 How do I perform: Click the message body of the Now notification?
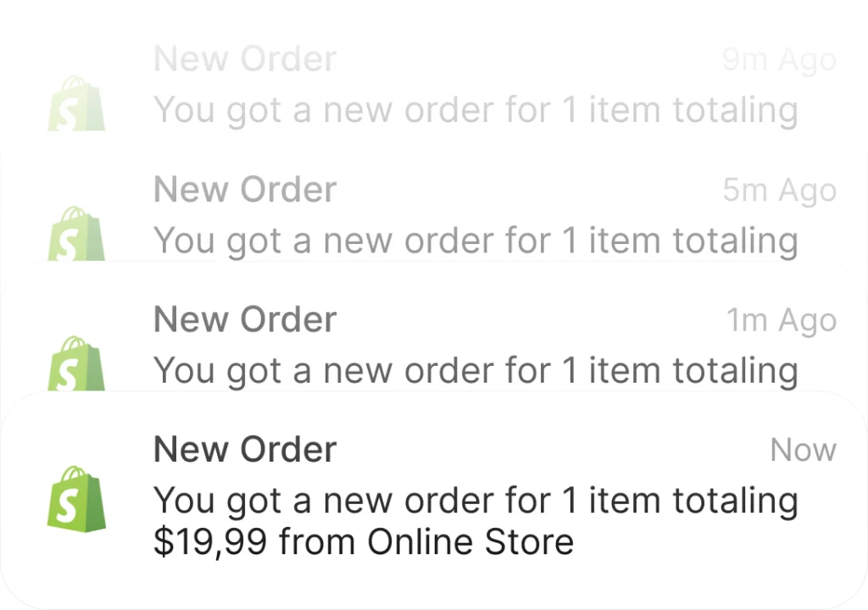tap(476, 521)
